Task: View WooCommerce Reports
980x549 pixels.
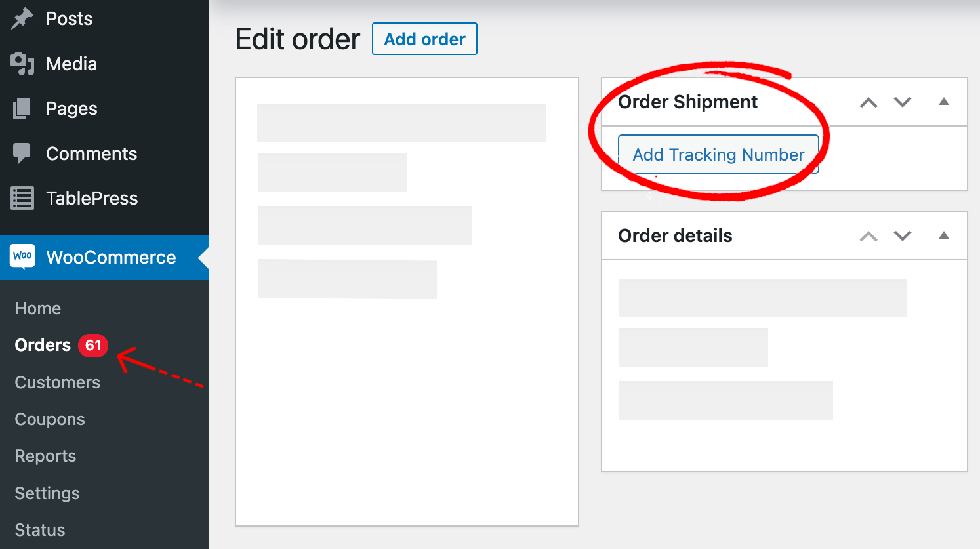Action: point(45,455)
